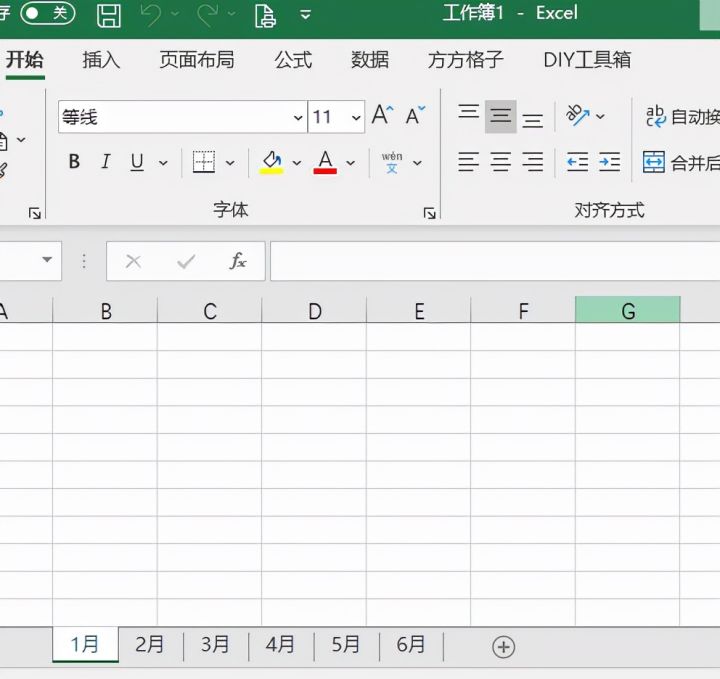Click the text Orientation icon
The image size is (720, 679).
(577, 116)
